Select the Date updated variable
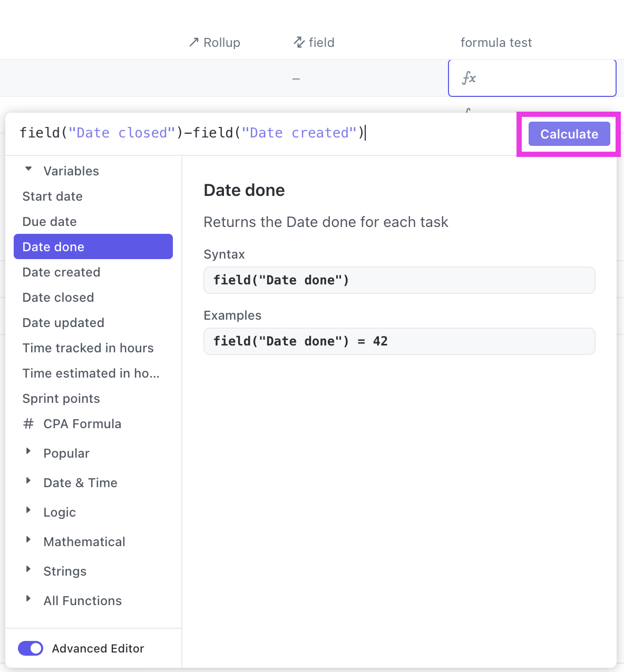This screenshot has height=672, width=624. 63,322
